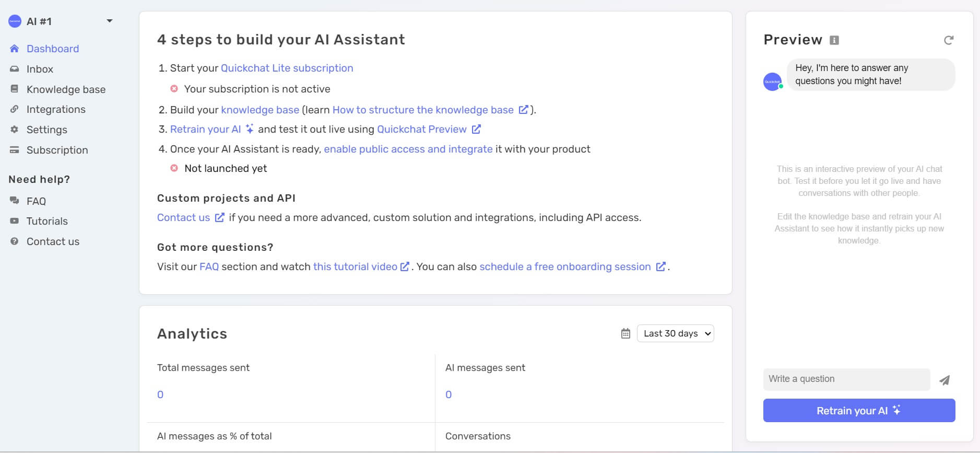Click the Dashboard home icon
Image resolution: width=980 pixels, height=453 pixels.
[x=15, y=49]
